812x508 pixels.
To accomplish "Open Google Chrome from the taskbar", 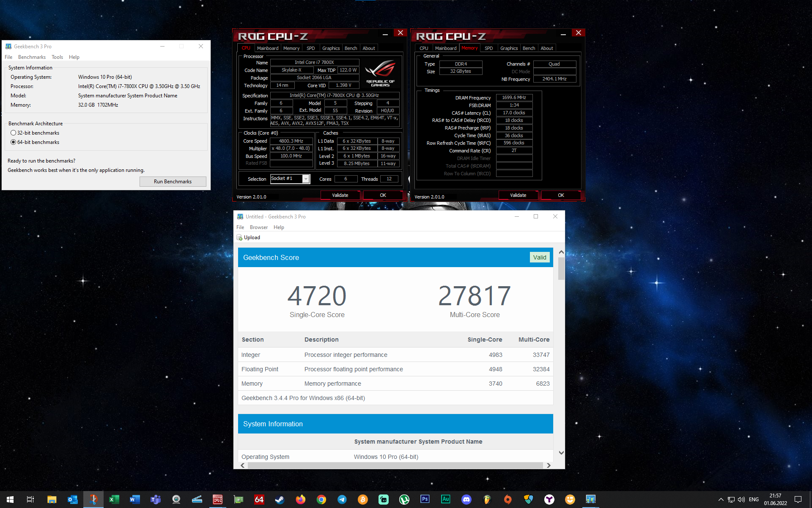I will (321, 500).
